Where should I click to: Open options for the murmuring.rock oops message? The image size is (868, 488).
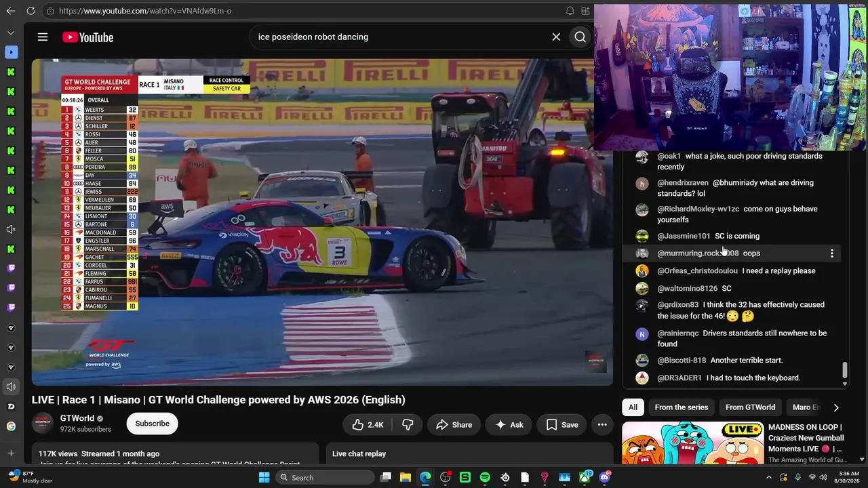(x=832, y=253)
